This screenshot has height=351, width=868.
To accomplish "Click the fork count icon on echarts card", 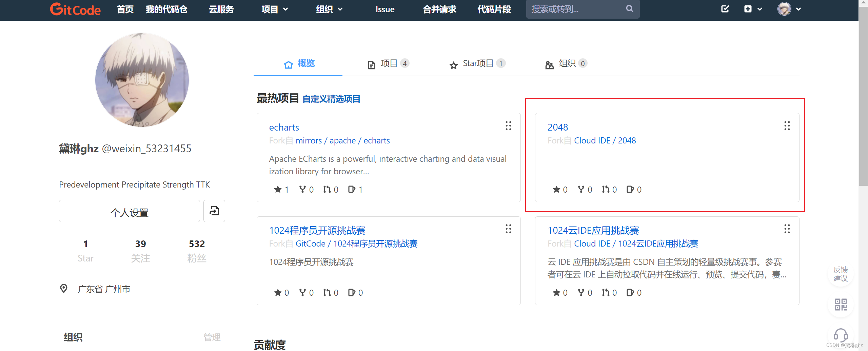I will click(302, 190).
